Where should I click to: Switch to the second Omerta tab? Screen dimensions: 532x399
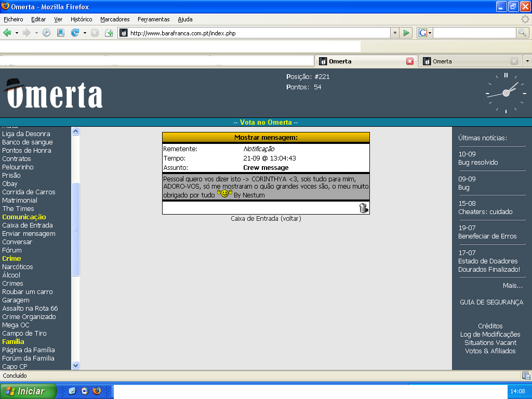point(465,61)
